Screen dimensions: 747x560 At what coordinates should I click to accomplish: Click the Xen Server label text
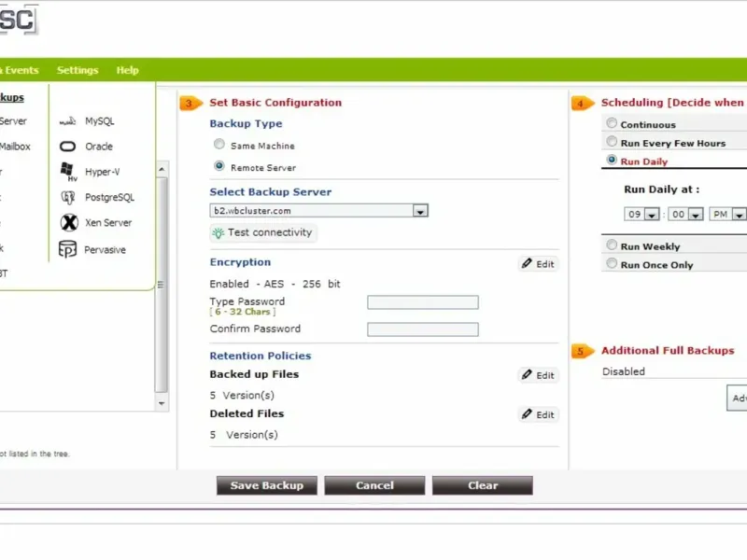pos(108,222)
